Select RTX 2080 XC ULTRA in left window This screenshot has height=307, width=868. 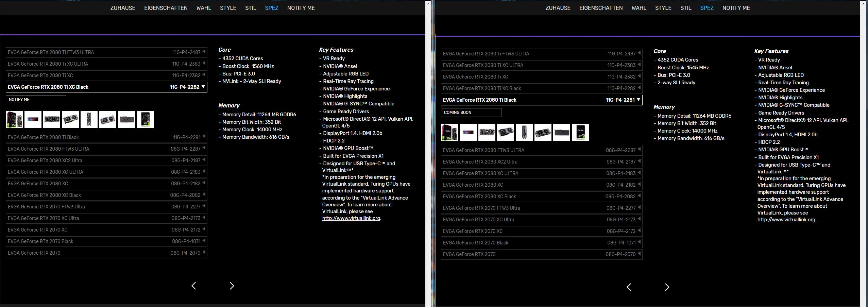coord(106,172)
